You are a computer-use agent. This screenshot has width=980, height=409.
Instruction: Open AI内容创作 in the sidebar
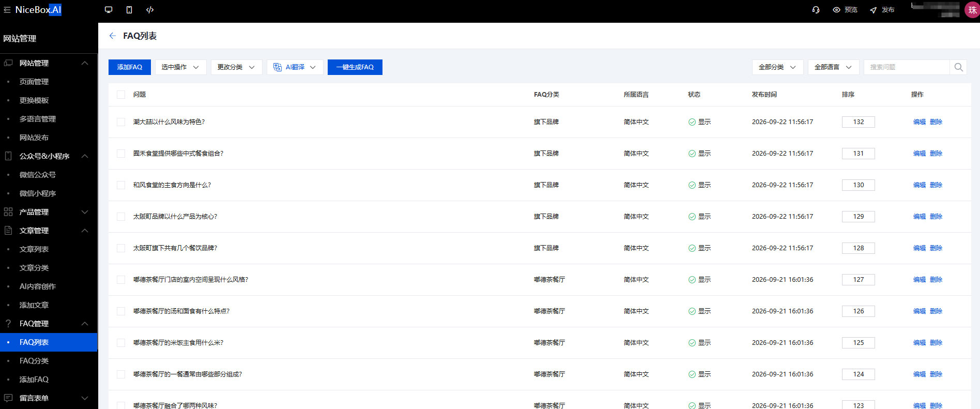pos(38,286)
